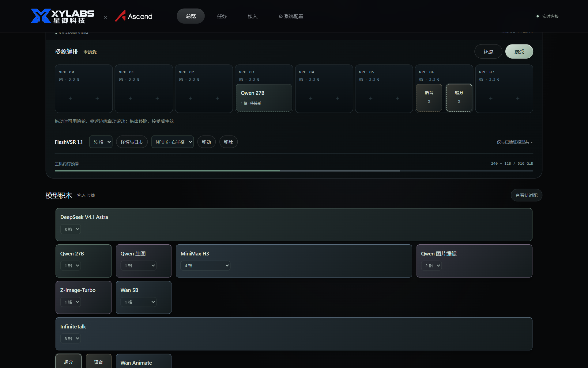This screenshot has width=588, height=368.
Task: Expand InfiniteTalk 8 格 dropdown
Action: point(70,338)
